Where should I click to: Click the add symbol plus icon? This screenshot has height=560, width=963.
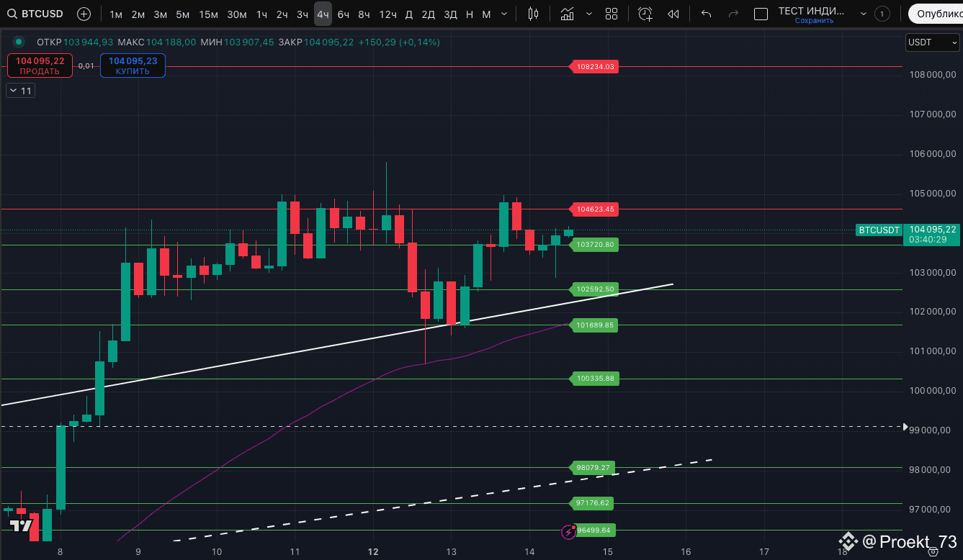[84, 13]
